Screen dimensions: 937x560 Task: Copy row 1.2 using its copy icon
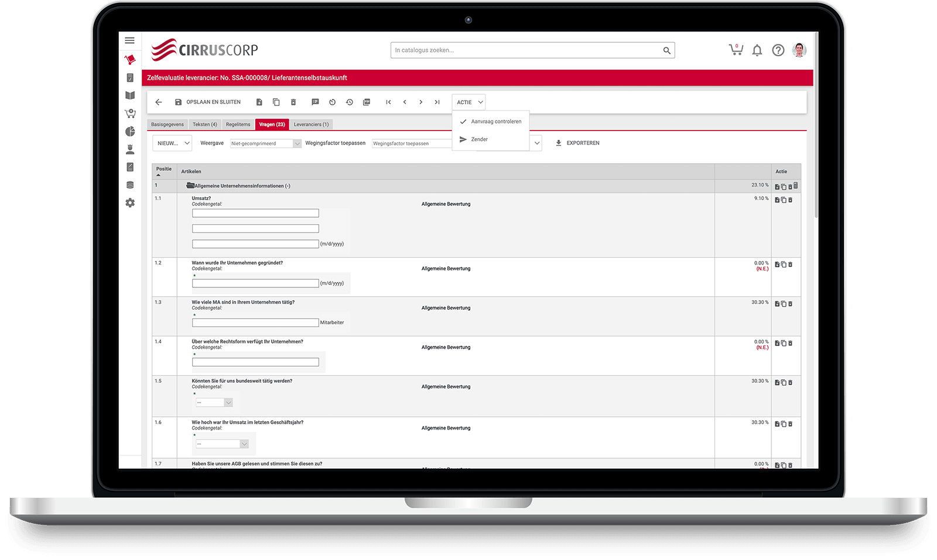click(784, 264)
